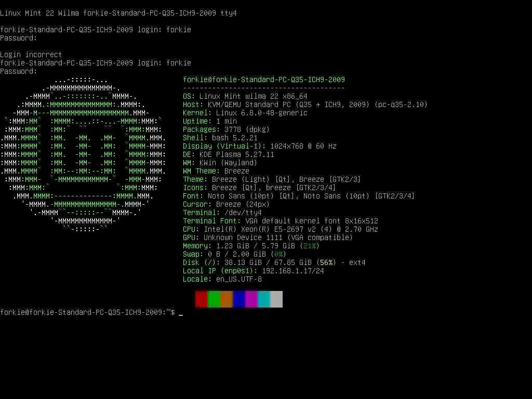Click the 'Icons: Breeze [Qt], breeze' line

click(259, 188)
